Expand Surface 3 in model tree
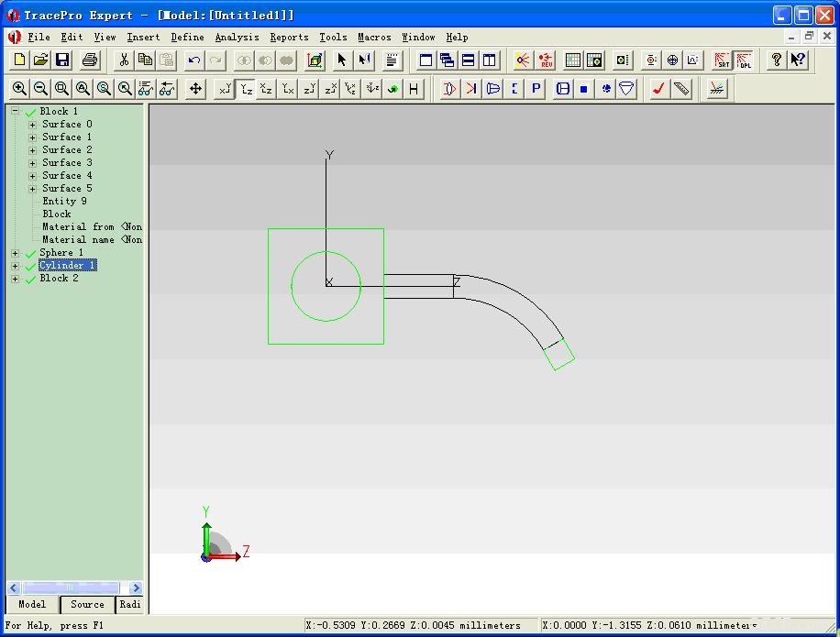 point(33,163)
